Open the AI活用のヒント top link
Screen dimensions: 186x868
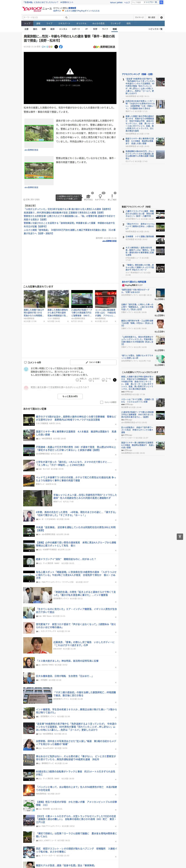[x=67, y=2]
